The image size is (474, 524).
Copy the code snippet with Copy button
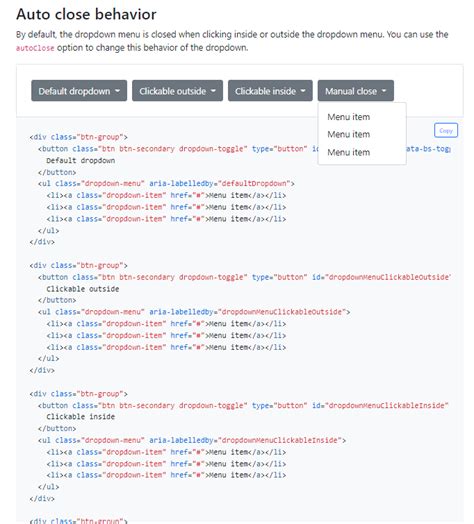point(446,130)
